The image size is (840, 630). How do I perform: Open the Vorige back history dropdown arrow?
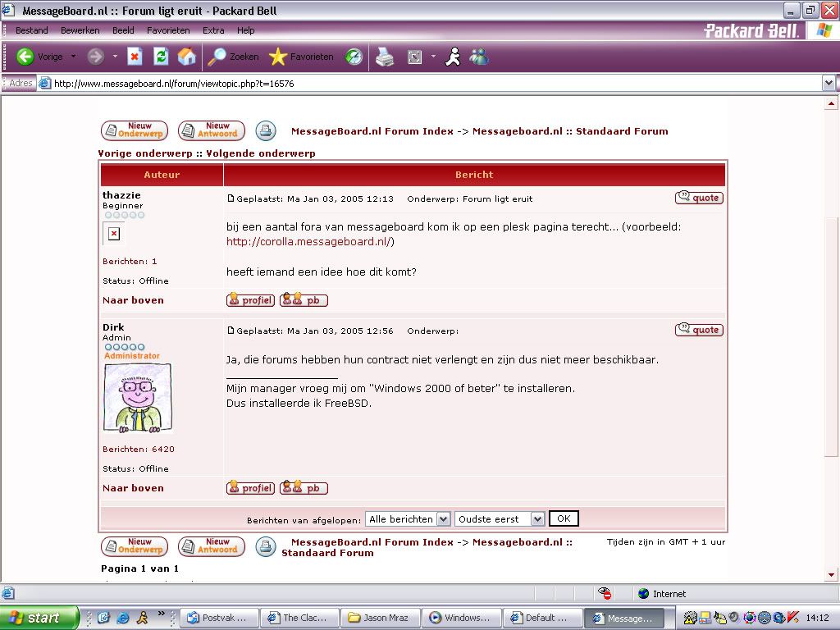73,57
